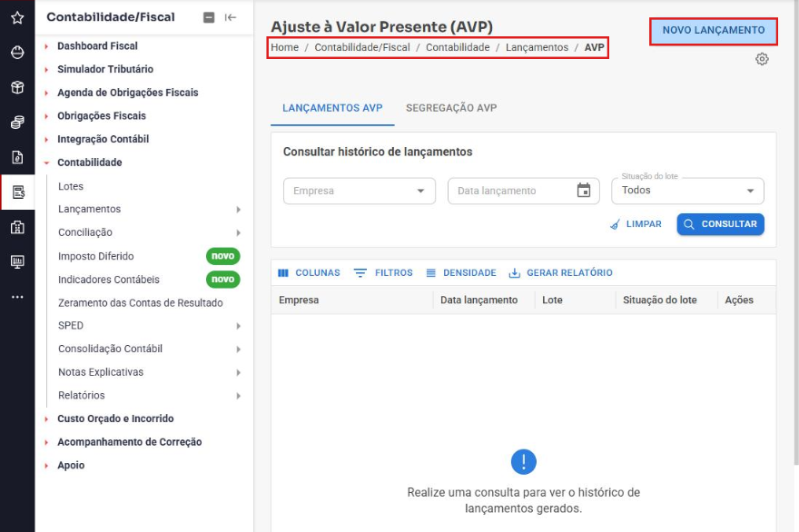Expand the SPED submenu

[x=148, y=326]
